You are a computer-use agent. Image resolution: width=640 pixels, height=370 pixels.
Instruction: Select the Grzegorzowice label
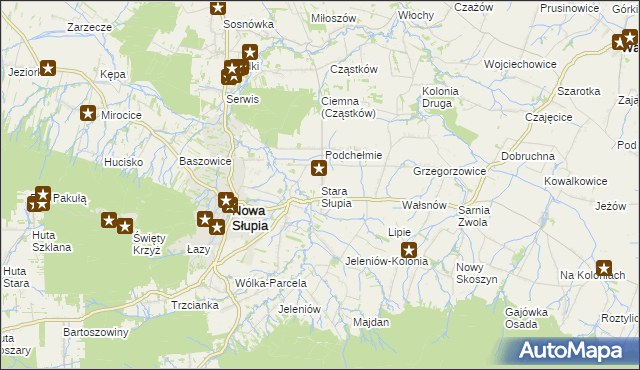(450, 171)
